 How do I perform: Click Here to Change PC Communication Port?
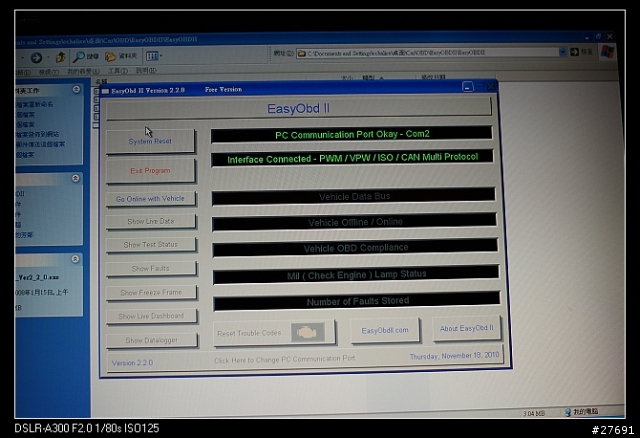click(x=284, y=359)
